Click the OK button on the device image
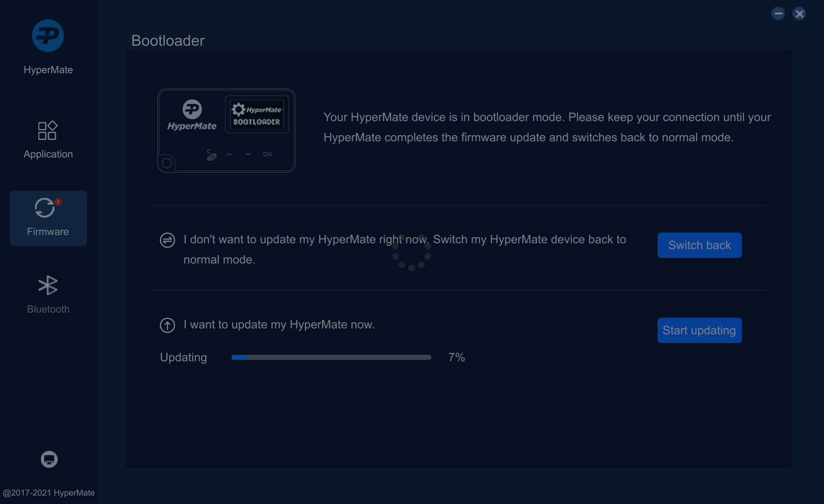 pyautogui.click(x=267, y=154)
